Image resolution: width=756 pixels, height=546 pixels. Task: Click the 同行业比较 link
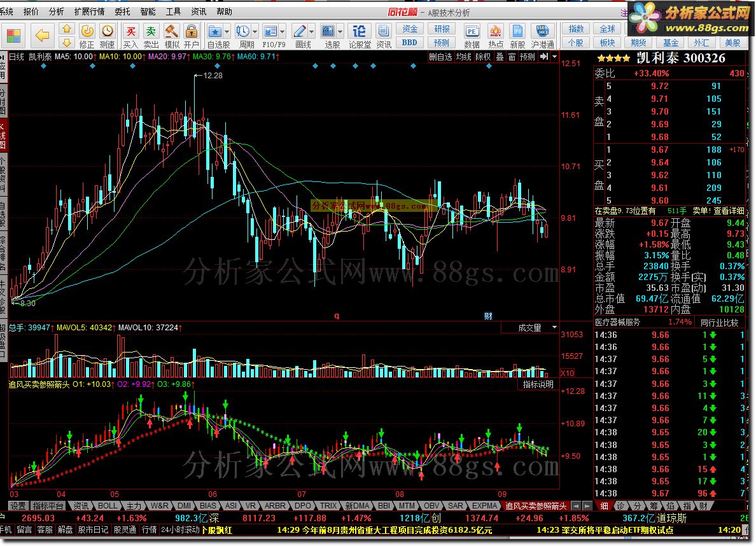(719, 322)
